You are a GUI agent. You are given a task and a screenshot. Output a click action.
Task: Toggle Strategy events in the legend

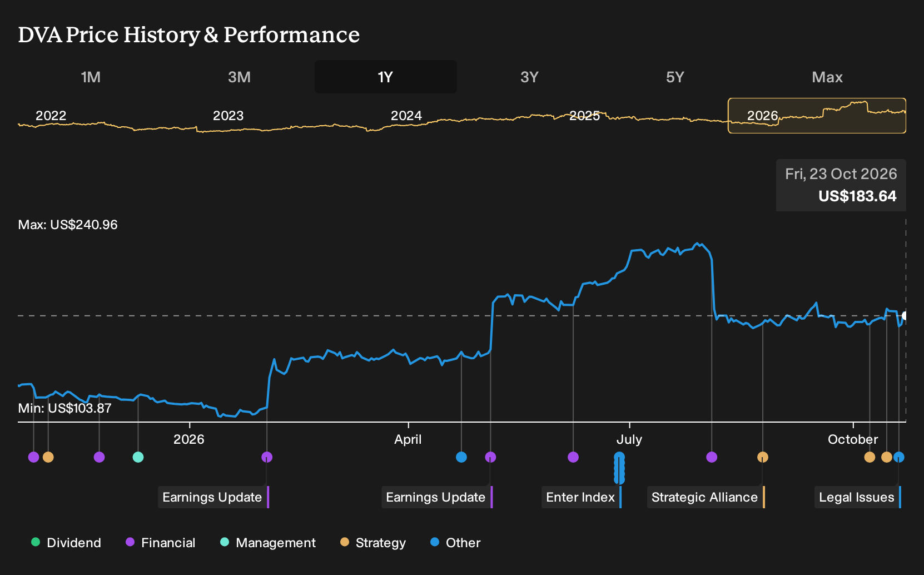pos(373,543)
